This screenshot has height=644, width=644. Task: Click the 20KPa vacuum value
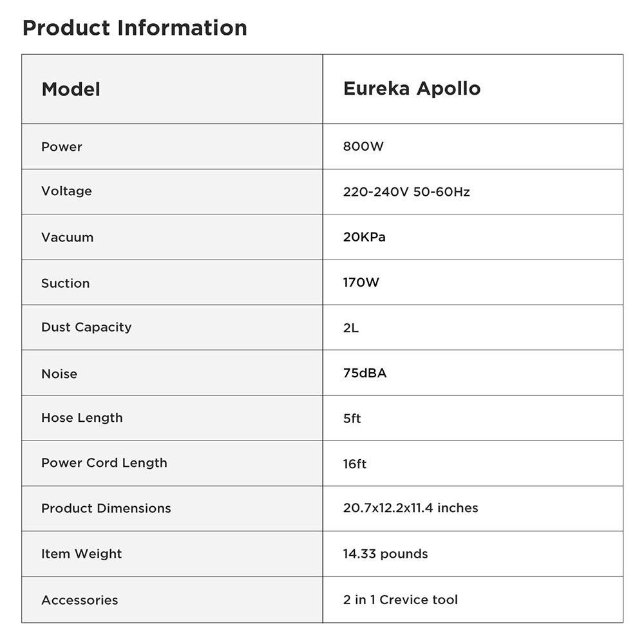[365, 237]
